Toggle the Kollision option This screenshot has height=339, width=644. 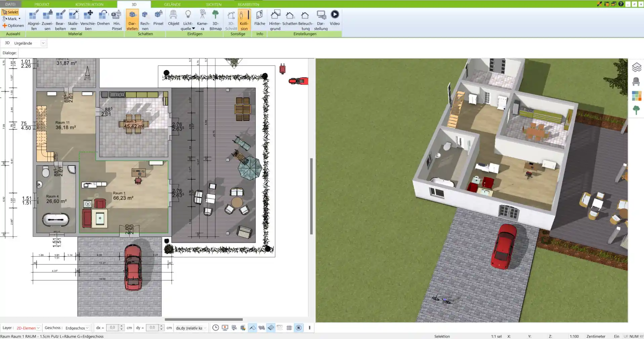click(244, 20)
